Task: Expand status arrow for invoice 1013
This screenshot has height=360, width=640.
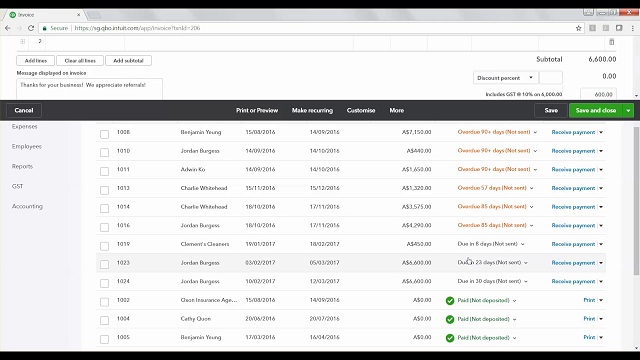Action: 531,188
